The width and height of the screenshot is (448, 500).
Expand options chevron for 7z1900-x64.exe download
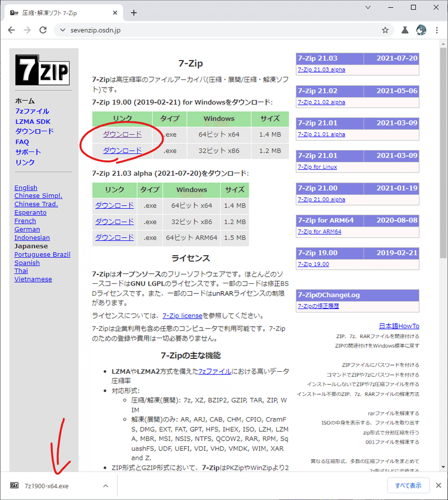[105, 486]
